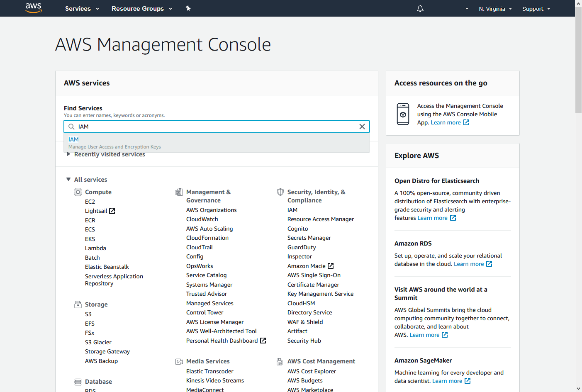Open Elastic Transcoder service
The height and width of the screenshot is (392, 582).
(210, 371)
